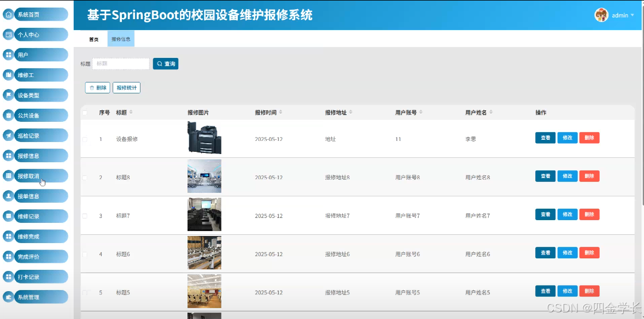Check the checkbox for row 标题6
The width and height of the screenshot is (644, 319).
[x=85, y=254]
